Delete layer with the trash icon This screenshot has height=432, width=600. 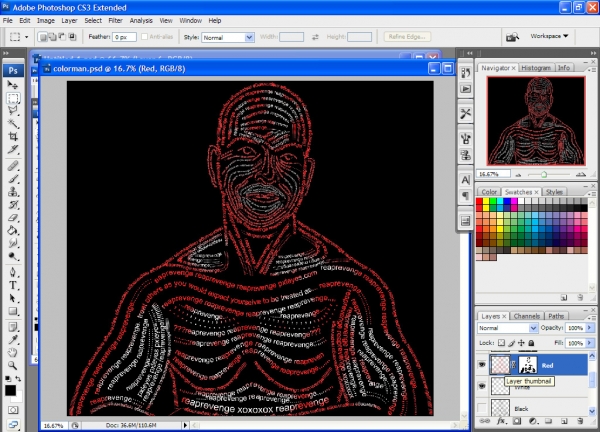point(580,421)
